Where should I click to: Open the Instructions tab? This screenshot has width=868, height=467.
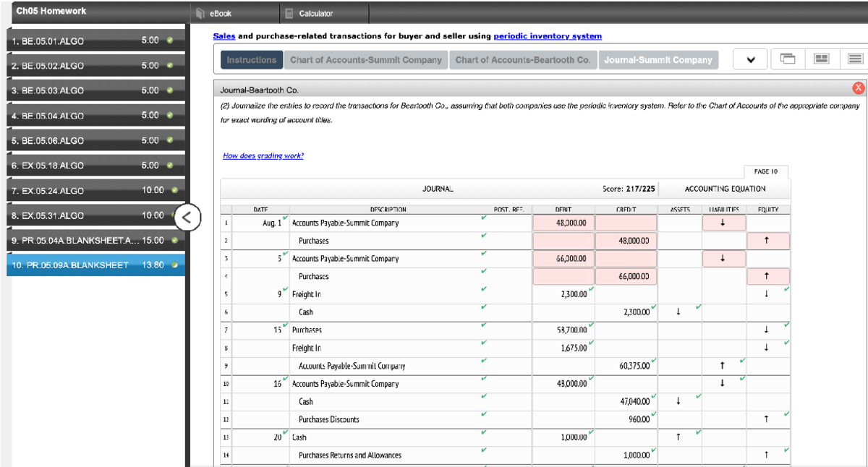pyautogui.click(x=251, y=60)
